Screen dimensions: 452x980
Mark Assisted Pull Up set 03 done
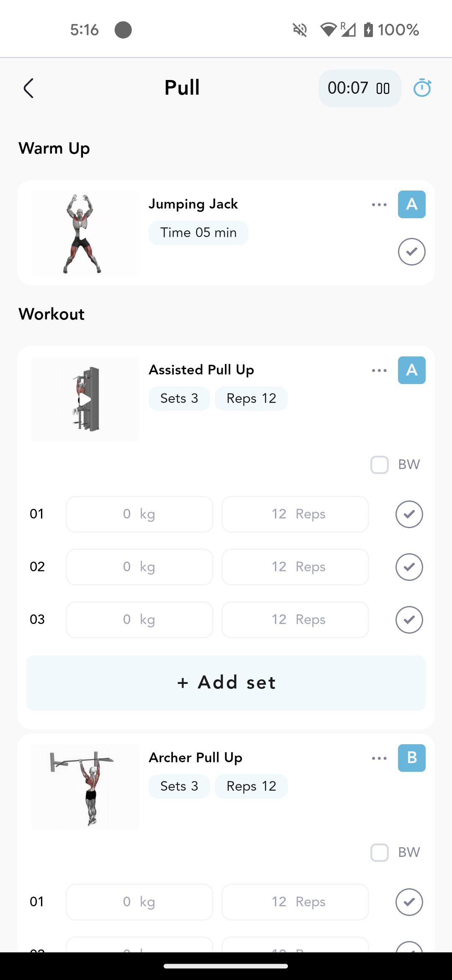tap(409, 620)
